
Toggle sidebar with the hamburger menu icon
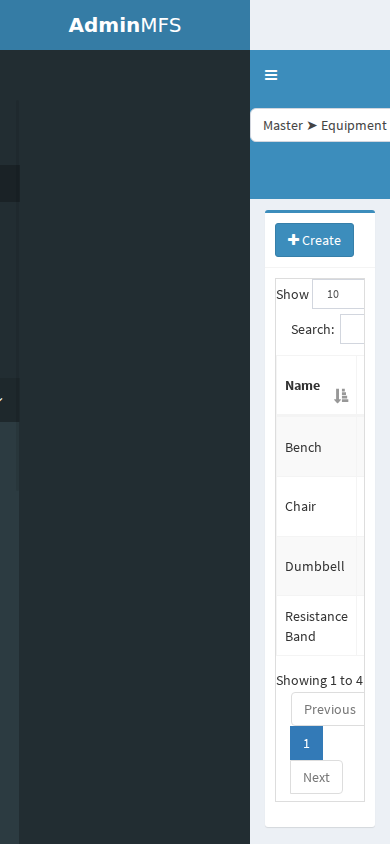(x=271, y=75)
